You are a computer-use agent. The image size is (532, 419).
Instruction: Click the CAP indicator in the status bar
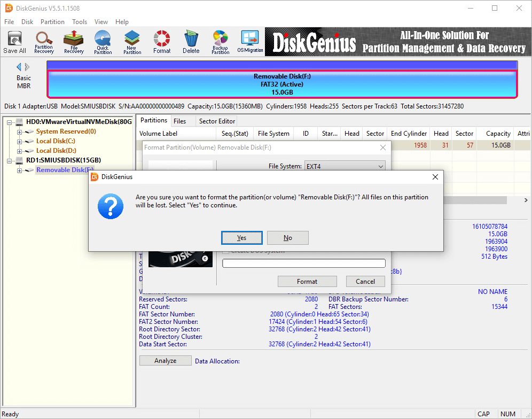[x=483, y=414]
